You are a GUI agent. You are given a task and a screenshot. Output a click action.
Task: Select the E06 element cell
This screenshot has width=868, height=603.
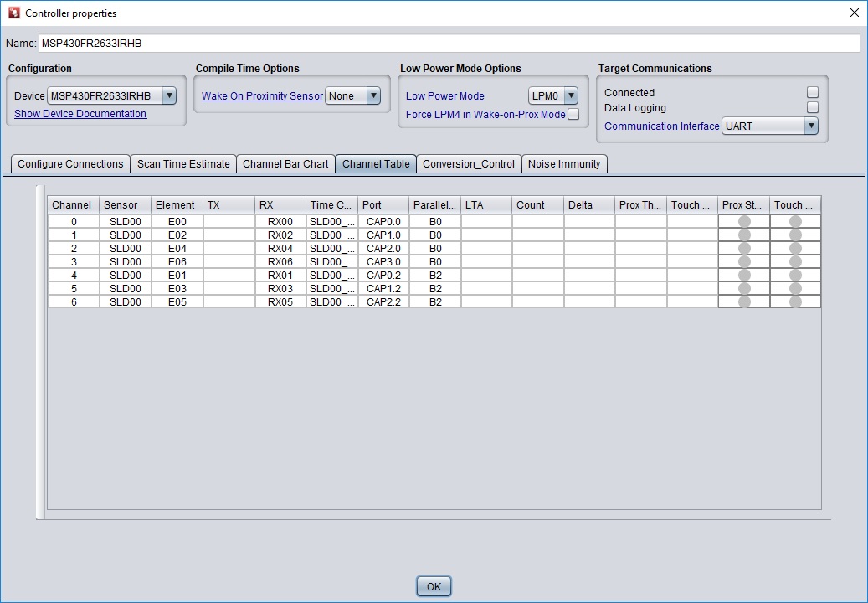[177, 262]
